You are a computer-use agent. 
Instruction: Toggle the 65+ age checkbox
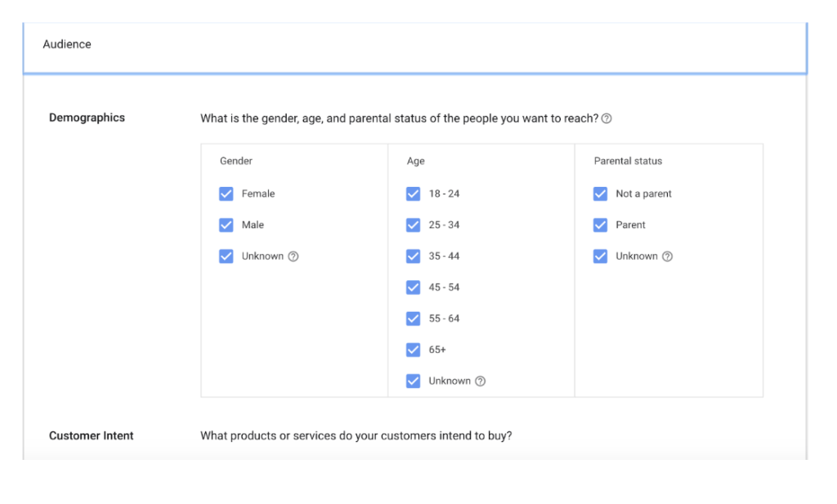414,350
